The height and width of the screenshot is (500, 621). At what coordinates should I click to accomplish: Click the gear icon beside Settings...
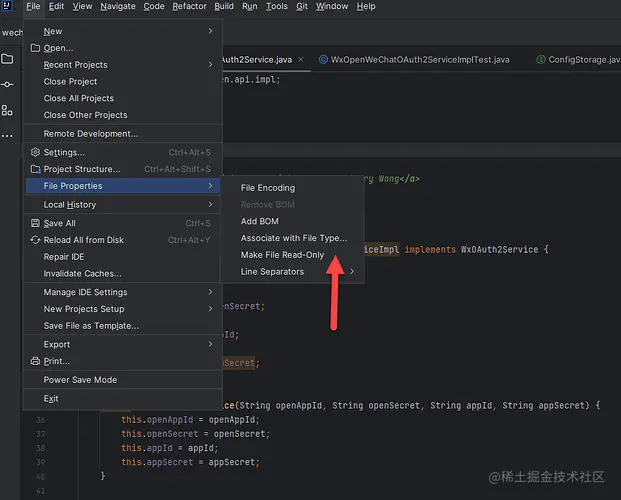click(x=35, y=152)
